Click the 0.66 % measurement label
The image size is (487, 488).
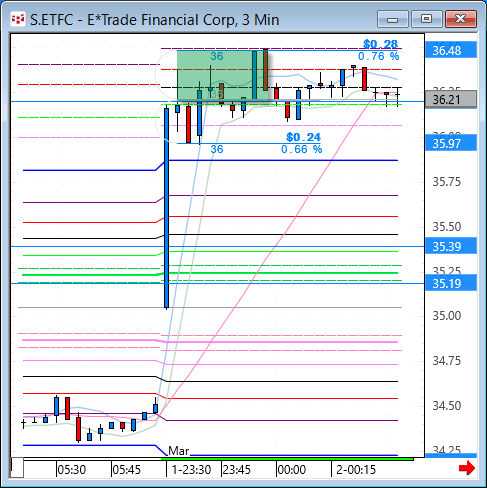coord(301,149)
